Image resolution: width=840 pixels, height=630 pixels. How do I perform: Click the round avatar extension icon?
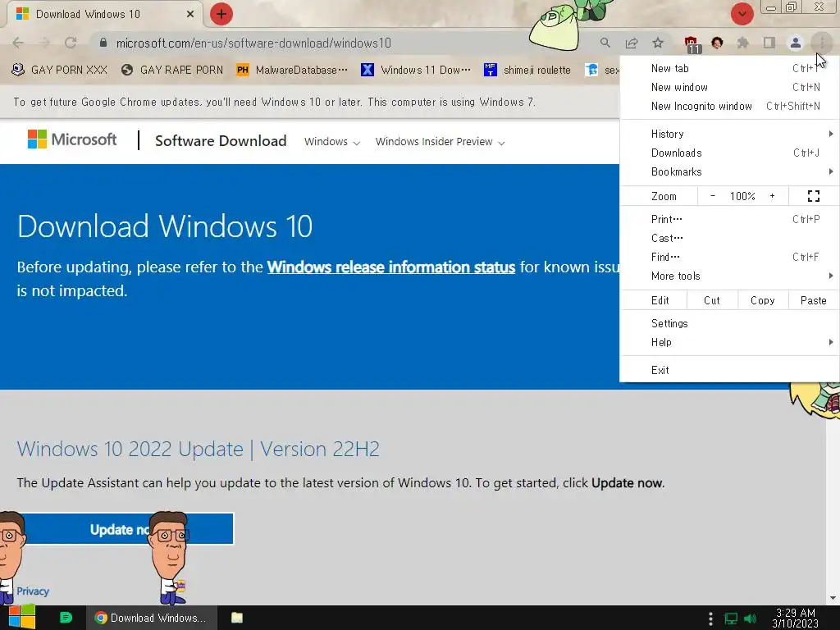(717, 43)
